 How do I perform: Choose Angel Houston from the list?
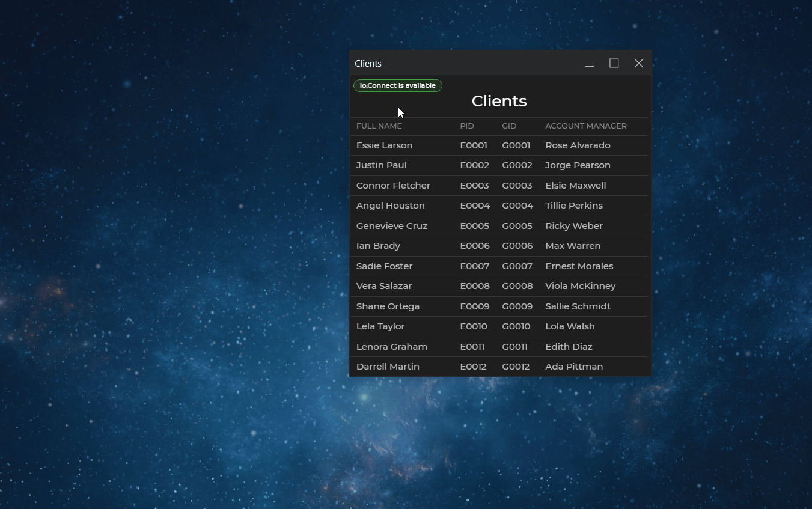pos(390,206)
